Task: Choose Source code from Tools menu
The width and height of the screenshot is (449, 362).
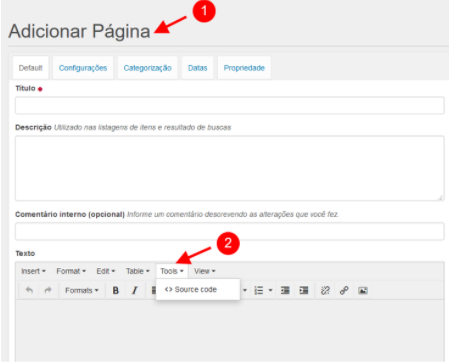Action: click(x=198, y=289)
